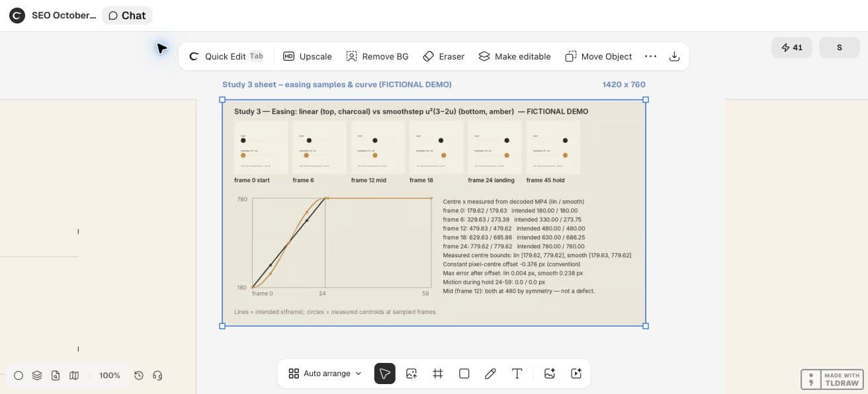Click Quick Edit in the image toolbar
The height and width of the screenshot is (394, 868).
click(226, 56)
